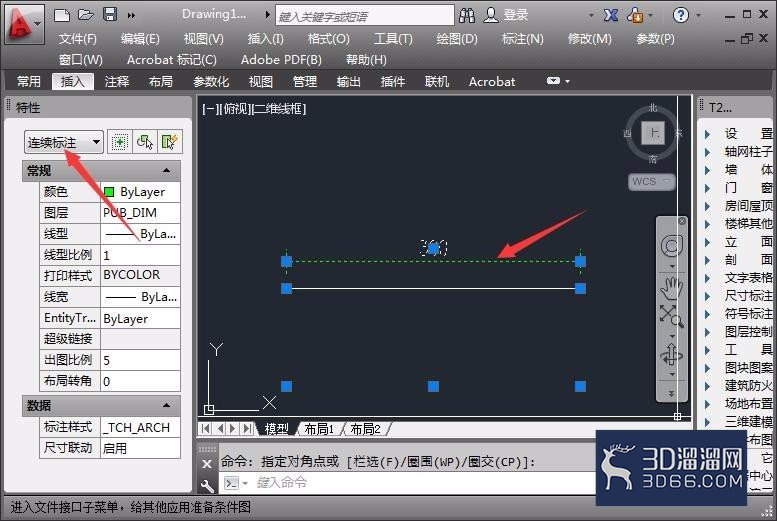Click the layout jump-to-first arrow
This screenshot has height=521, width=777.
[205, 428]
